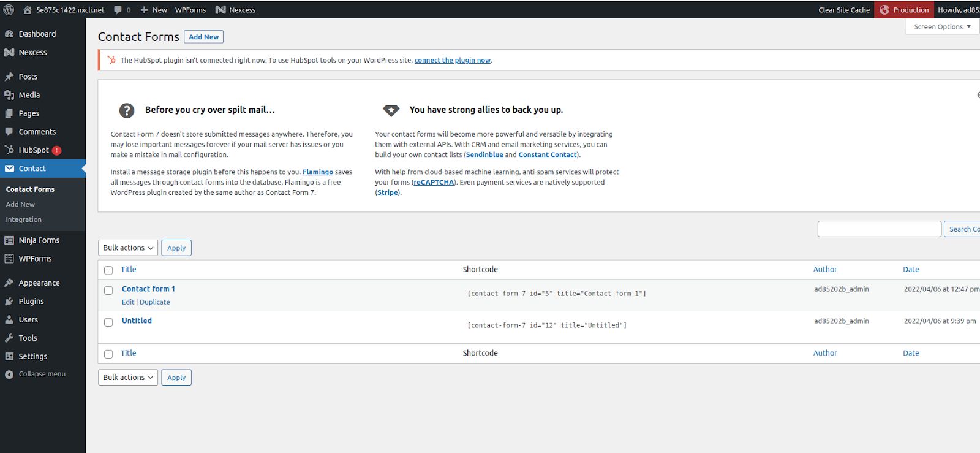
Task: Click the Nexcess logo icon in admin bar
Action: coord(221,10)
